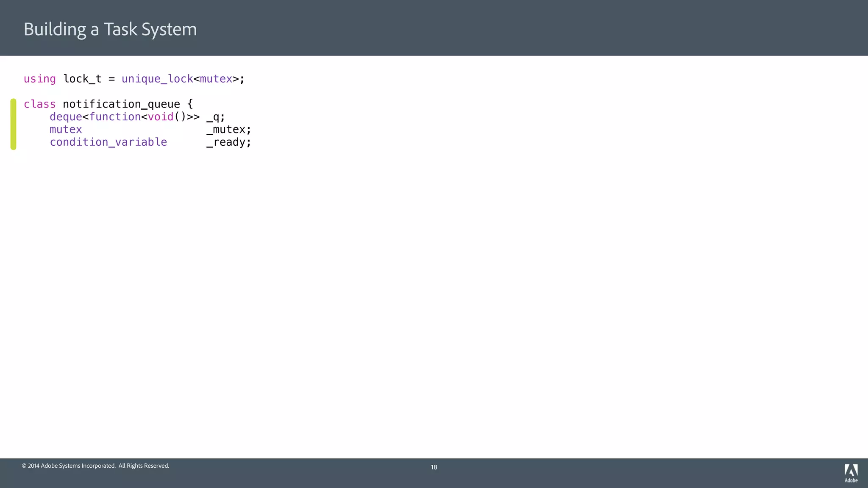Click the mutex type in member declaration
Image resolution: width=868 pixels, height=488 pixels.
(66, 130)
